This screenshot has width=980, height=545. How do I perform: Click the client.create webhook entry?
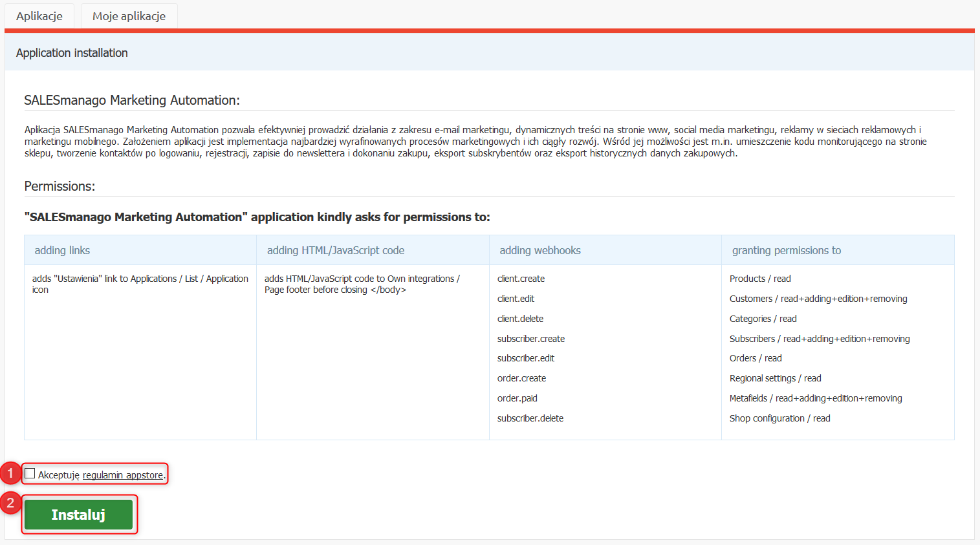(x=521, y=279)
